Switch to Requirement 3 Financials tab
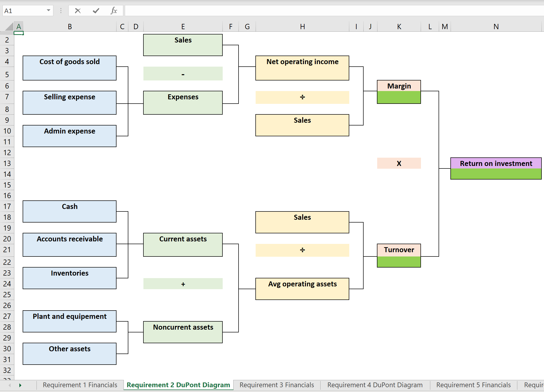 tap(277, 385)
